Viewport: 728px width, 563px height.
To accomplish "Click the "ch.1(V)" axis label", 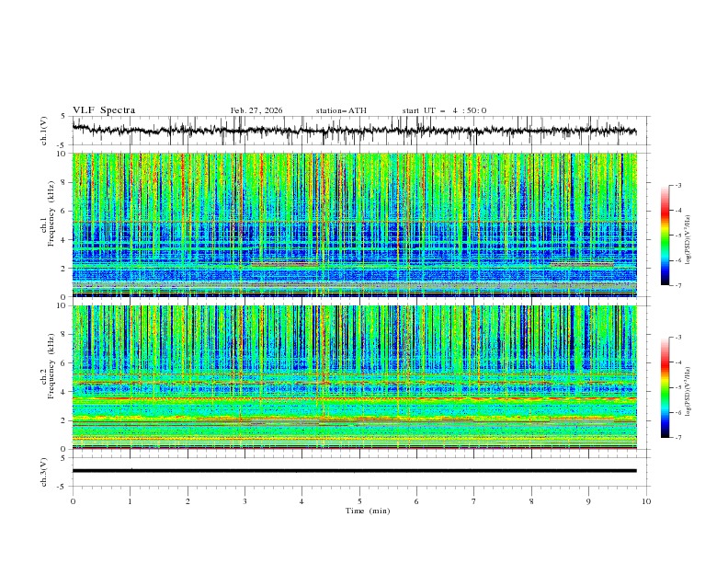I will pos(44,131).
